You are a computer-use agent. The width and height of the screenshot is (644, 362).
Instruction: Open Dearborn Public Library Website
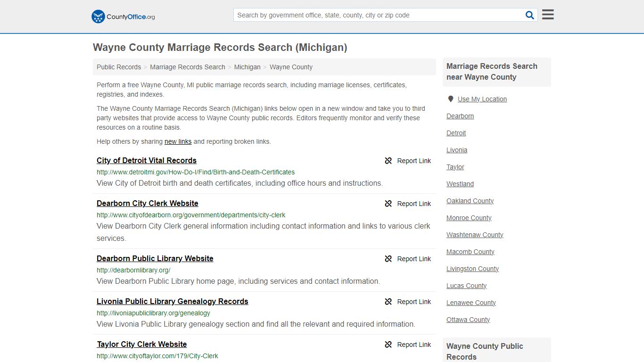tap(155, 258)
